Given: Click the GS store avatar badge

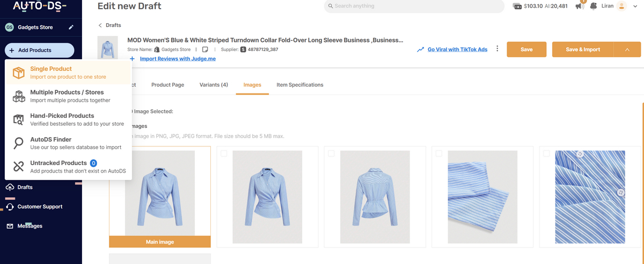Looking at the screenshot, I should point(10,27).
